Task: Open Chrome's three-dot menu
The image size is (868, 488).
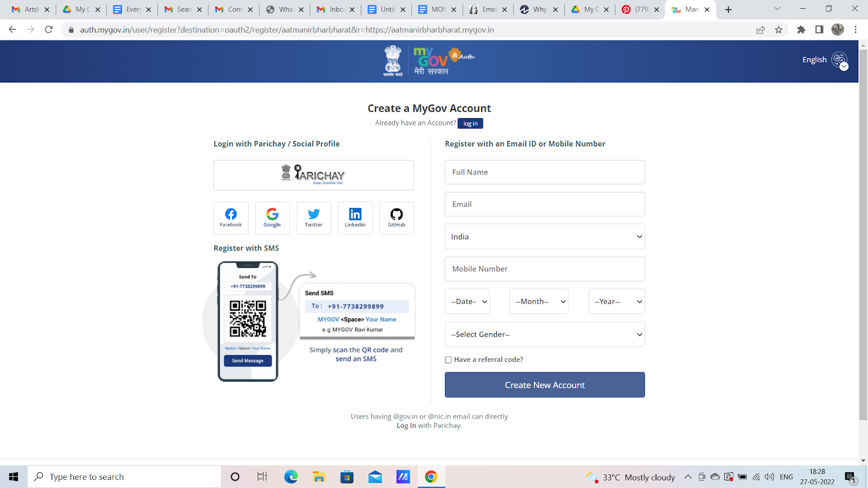Action: [x=856, y=30]
